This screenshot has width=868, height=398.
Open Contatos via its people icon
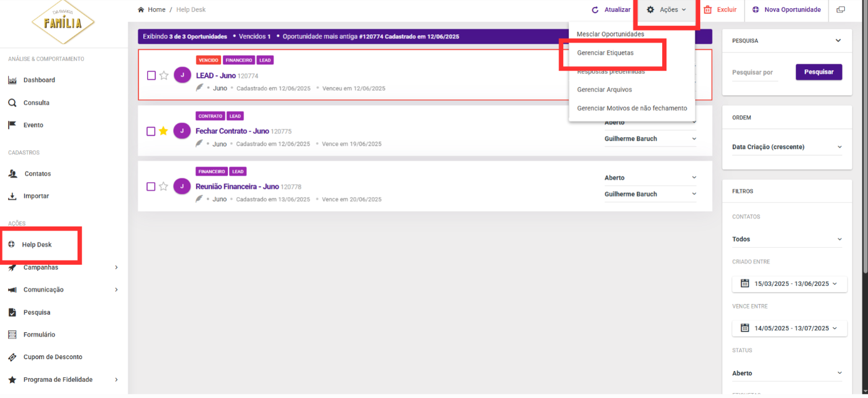coord(13,174)
